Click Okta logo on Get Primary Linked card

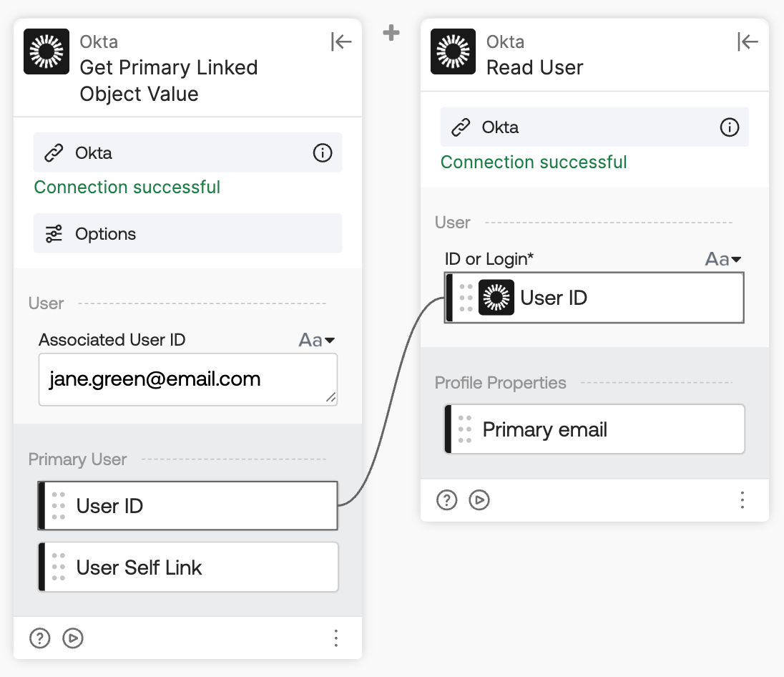point(46,52)
